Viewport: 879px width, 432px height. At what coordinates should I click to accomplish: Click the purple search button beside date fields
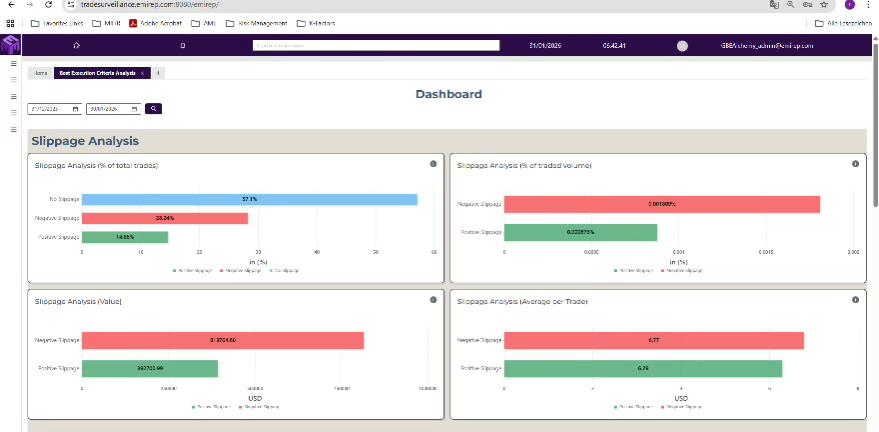pos(153,108)
